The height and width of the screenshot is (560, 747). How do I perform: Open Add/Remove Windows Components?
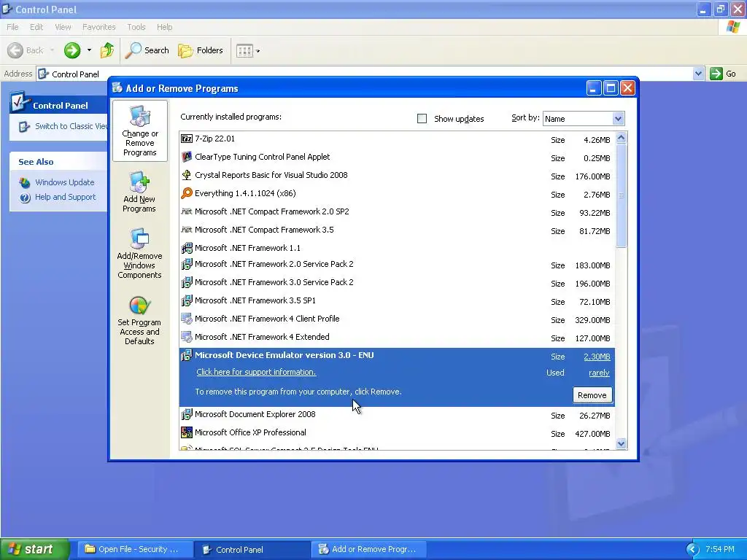point(139,253)
